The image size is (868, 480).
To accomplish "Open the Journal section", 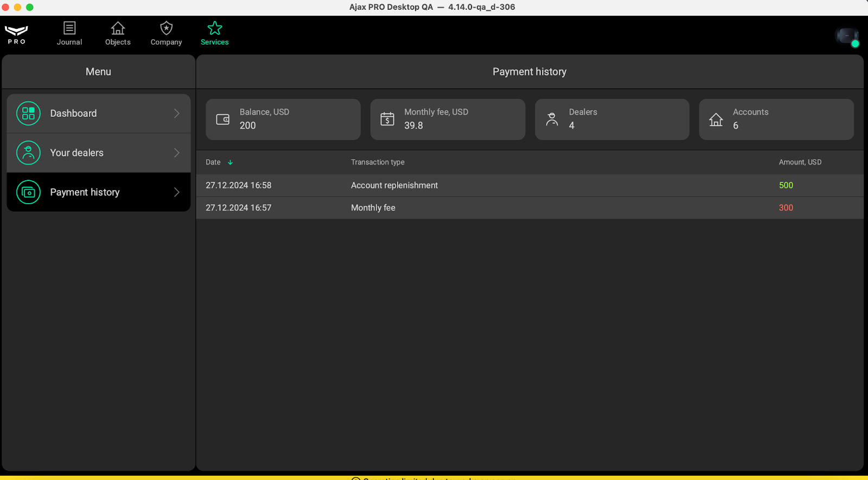I will pos(69,34).
